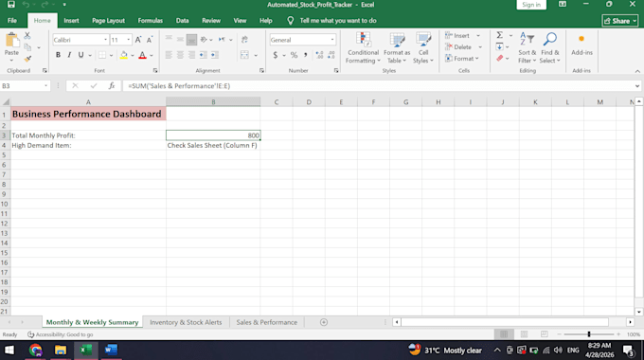Click Insert Function fx icon
The width and height of the screenshot is (644, 360).
point(112,85)
